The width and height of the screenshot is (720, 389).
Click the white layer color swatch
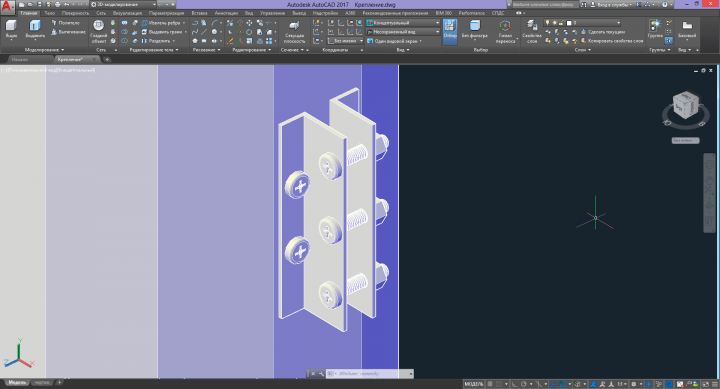[x=569, y=23]
